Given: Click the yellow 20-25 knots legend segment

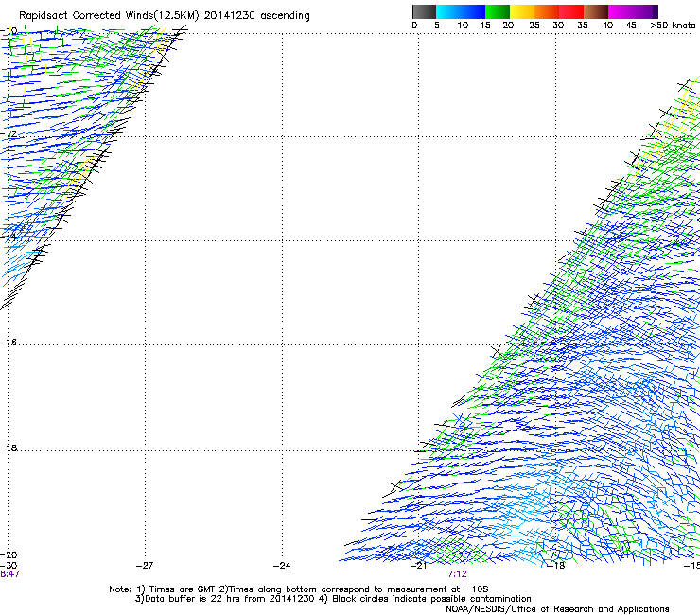Looking at the screenshot, I should [522, 11].
